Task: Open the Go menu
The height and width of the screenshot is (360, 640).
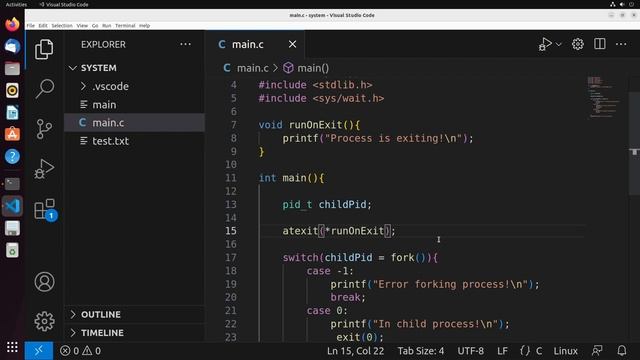Action: pyautogui.click(x=95, y=25)
